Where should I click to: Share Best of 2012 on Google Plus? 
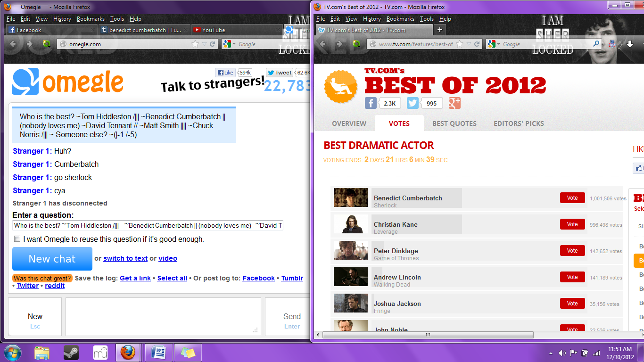coord(454,103)
